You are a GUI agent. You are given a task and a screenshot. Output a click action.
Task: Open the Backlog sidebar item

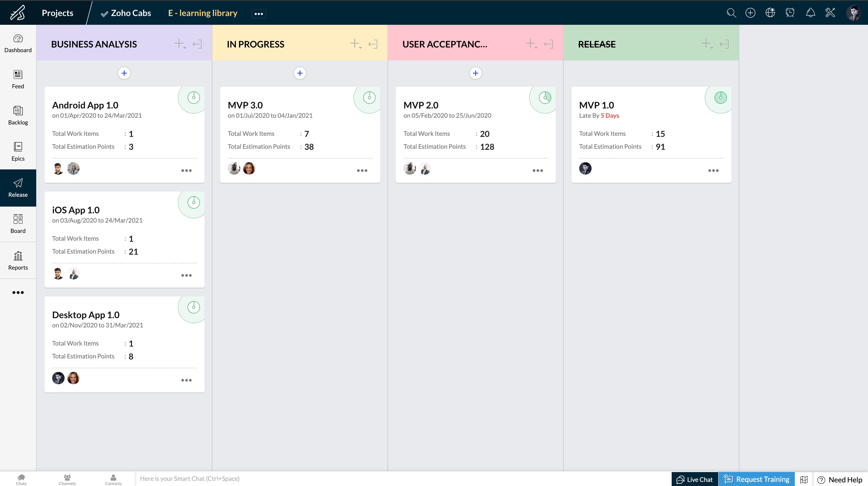point(18,116)
